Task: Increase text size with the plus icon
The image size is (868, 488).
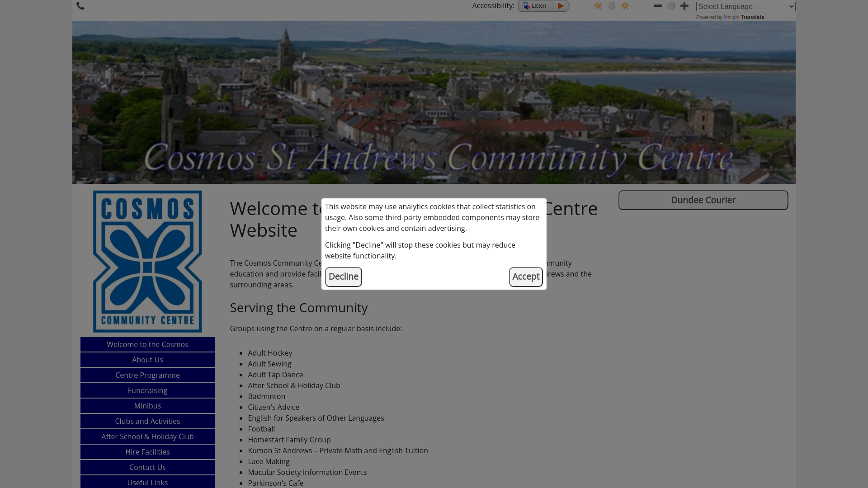Action: point(684,6)
